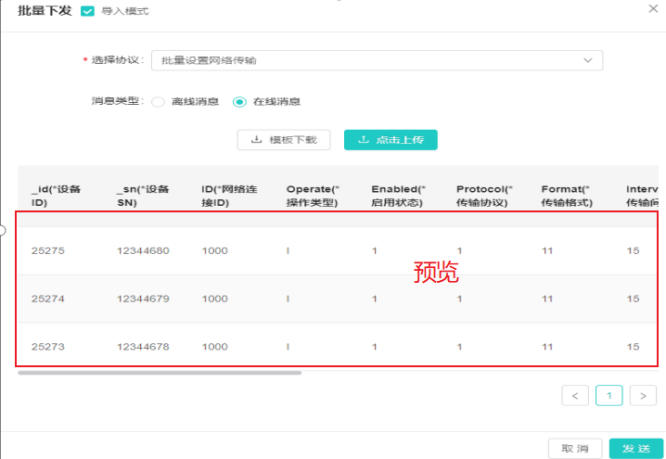Go to previous page arrow
This screenshot has height=459, width=666.
pos(574,395)
